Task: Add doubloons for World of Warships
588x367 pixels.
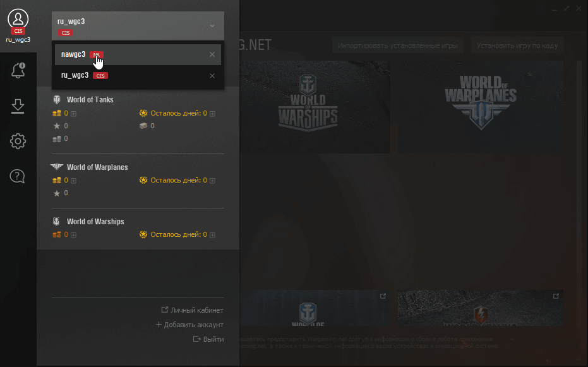Action: [x=73, y=235]
